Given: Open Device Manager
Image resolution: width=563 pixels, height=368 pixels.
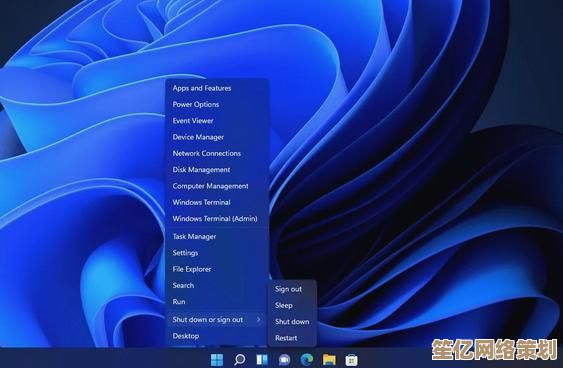Looking at the screenshot, I should (x=217, y=137).
